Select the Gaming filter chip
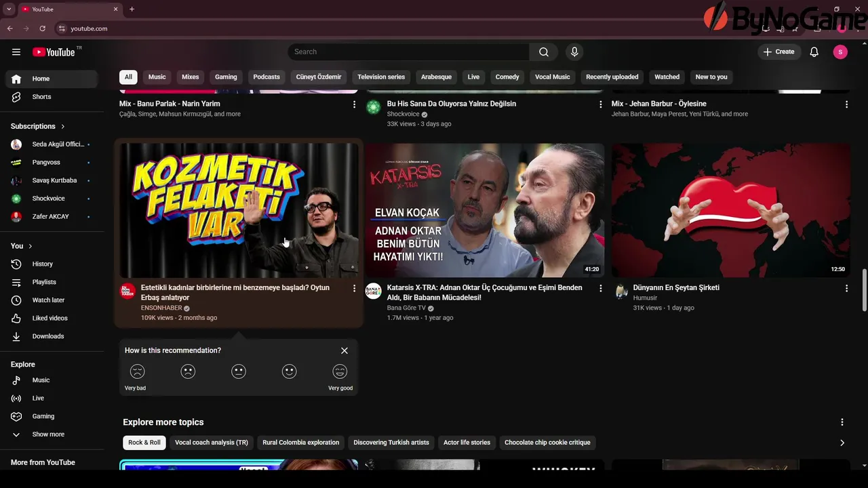The image size is (868, 488). coord(226,77)
